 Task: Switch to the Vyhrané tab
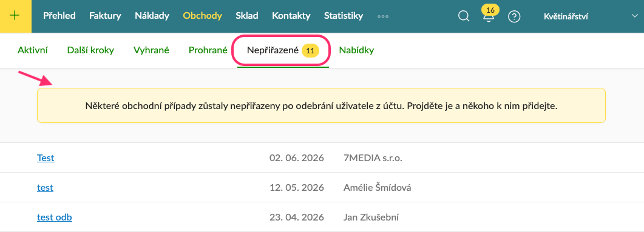[x=151, y=50]
